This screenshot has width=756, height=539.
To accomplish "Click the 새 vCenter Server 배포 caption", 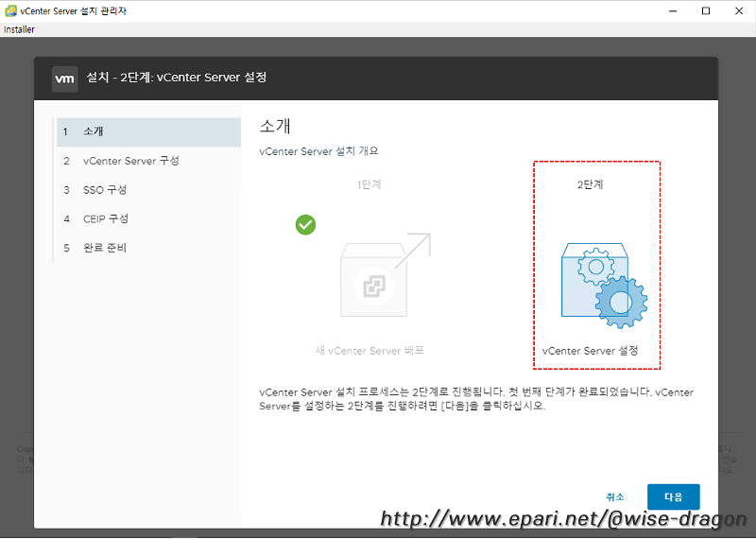I will pos(369,350).
